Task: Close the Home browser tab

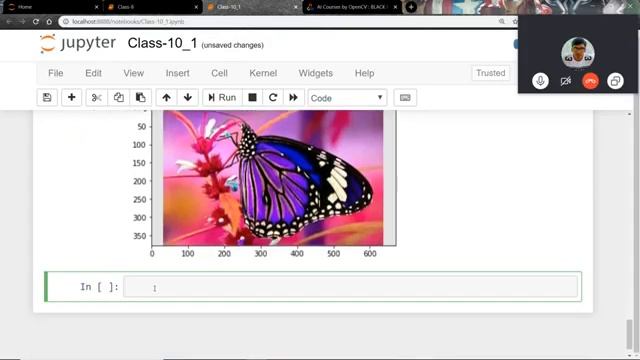Action: pos(96,7)
